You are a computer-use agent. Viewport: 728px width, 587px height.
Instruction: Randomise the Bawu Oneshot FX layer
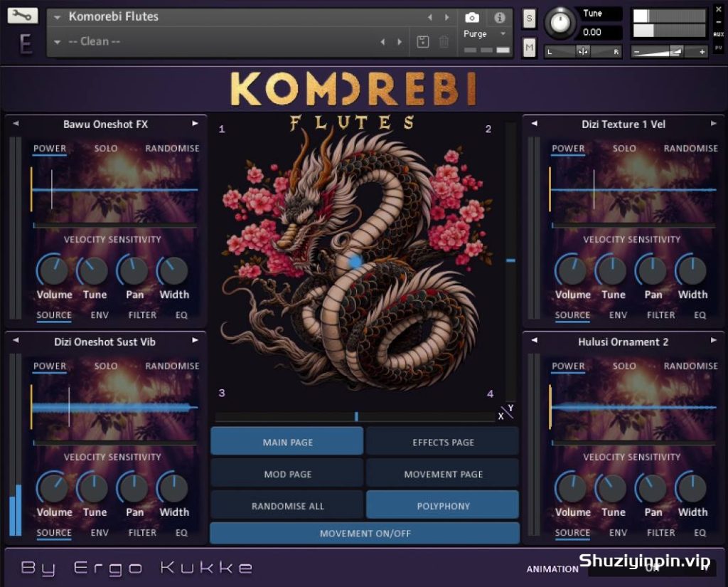click(172, 148)
